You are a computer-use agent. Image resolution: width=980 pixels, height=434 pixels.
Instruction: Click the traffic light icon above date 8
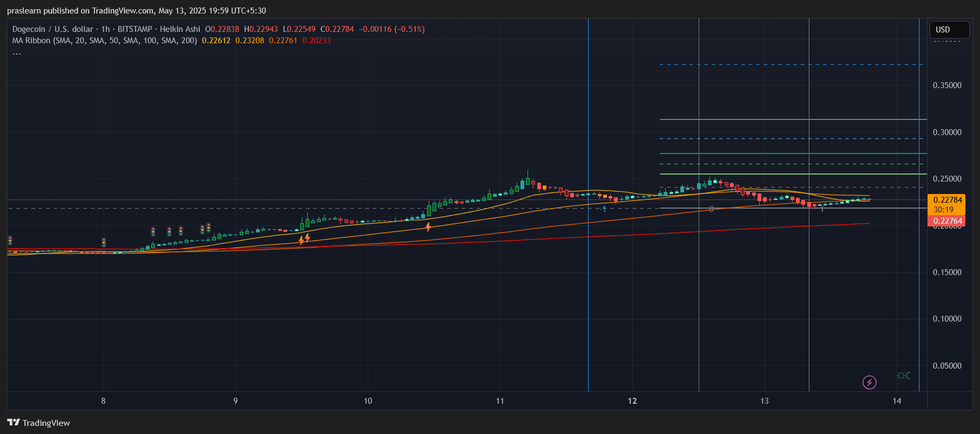pyautogui.click(x=104, y=242)
